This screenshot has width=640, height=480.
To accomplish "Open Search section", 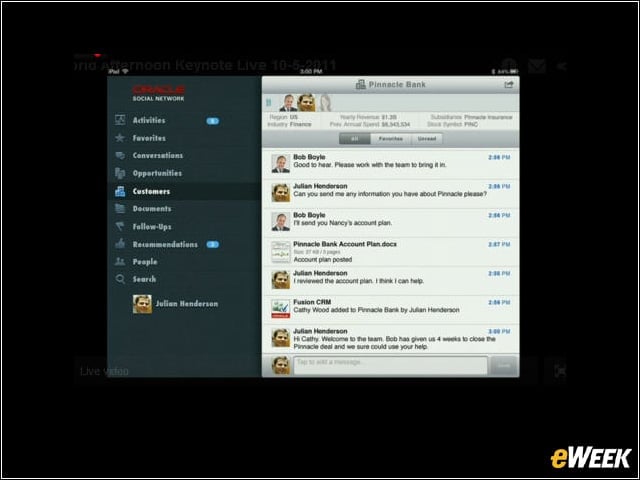I will pyautogui.click(x=144, y=279).
